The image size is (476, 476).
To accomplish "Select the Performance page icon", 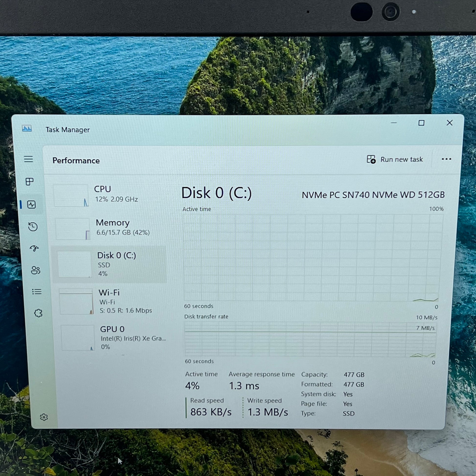I will [x=32, y=204].
